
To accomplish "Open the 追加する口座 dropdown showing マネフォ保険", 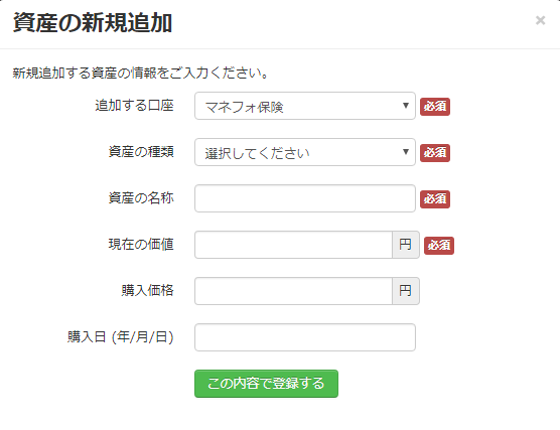I will [305, 106].
